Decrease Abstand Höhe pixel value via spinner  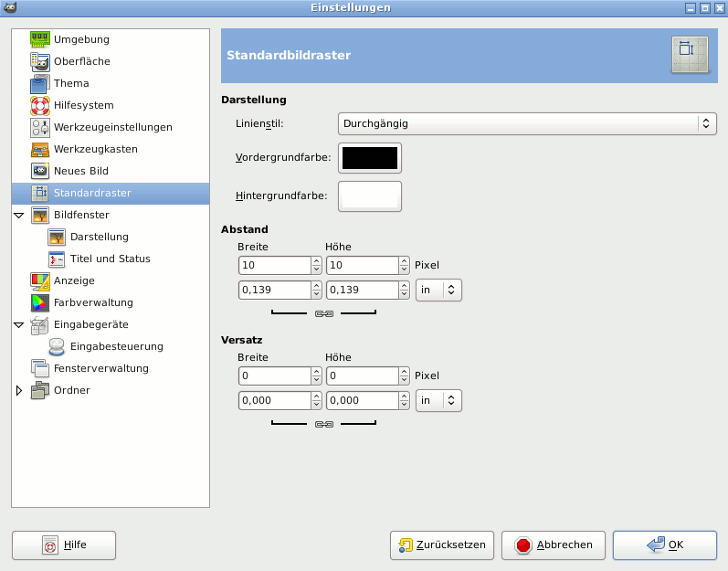point(404,270)
